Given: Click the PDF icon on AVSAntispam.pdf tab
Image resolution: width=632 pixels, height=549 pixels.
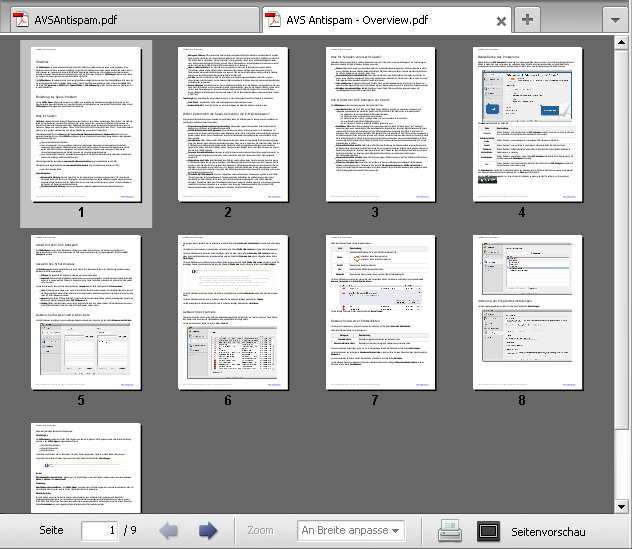Looking at the screenshot, I should (21, 19).
